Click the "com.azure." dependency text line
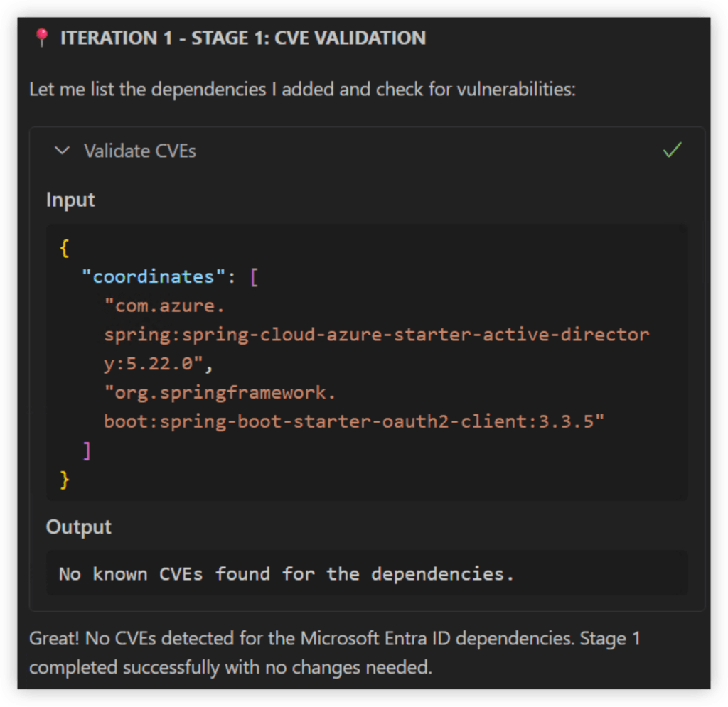This screenshot has width=728, height=707. [164, 306]
